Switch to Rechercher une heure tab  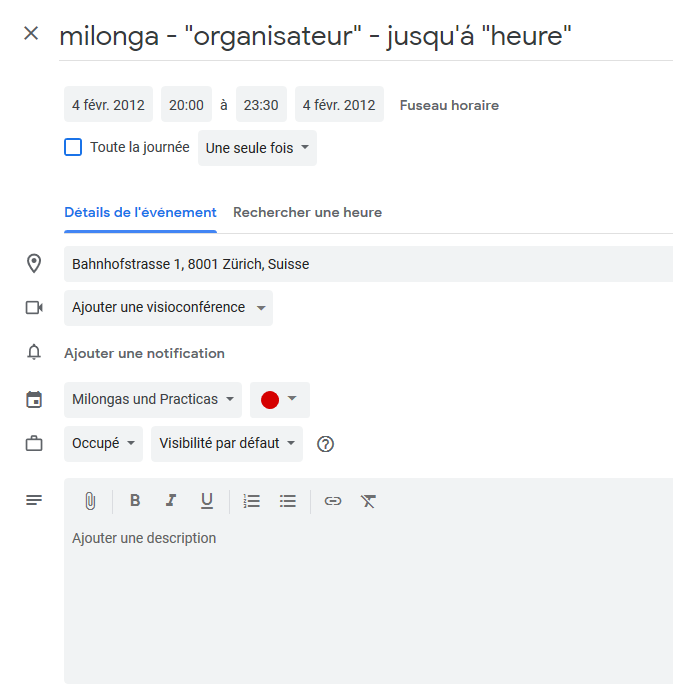pos(308,213)
